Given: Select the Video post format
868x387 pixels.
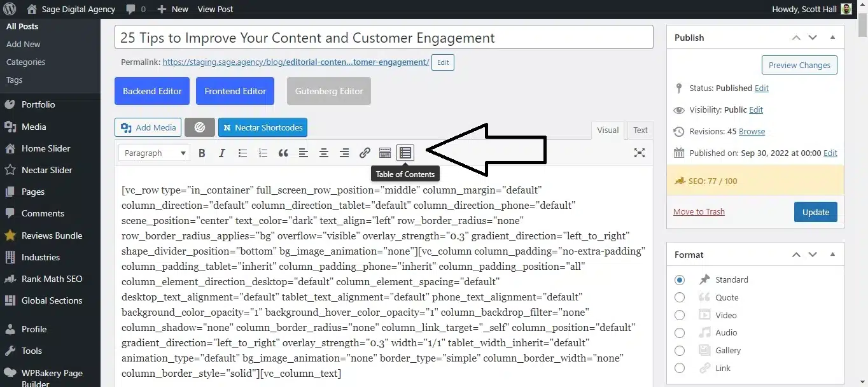Looking at the screenshot, I should 680,315.
